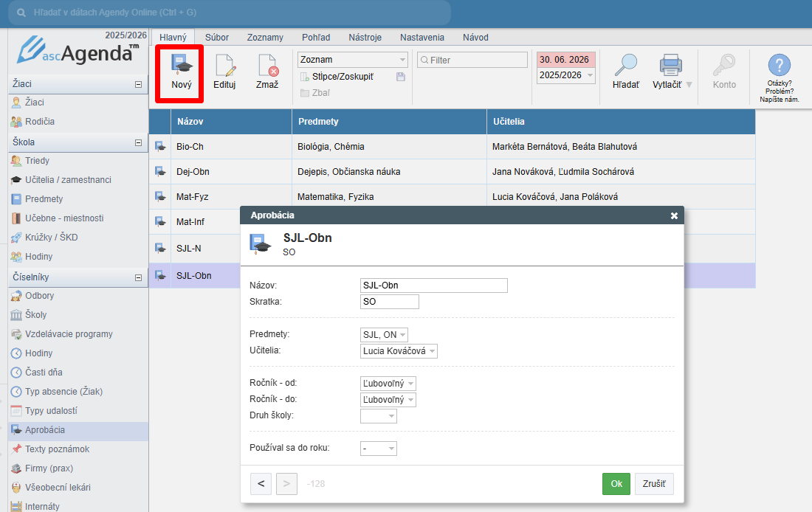
Task: Open Žiaci in the sidebar
Action: 35,103
